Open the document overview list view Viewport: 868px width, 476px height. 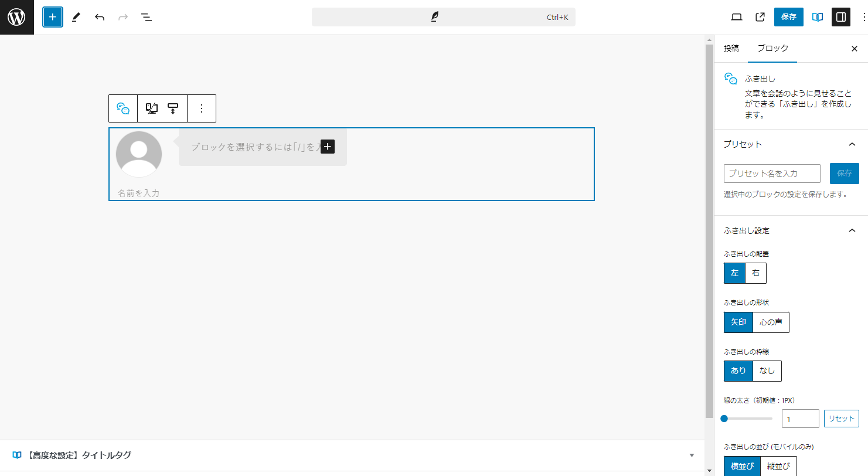[147, 17]
